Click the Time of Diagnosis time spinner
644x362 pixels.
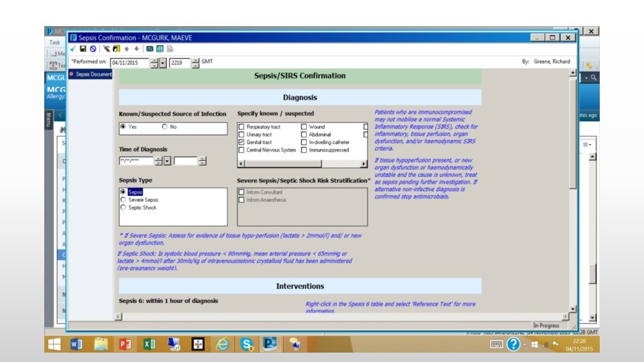pos(202,161)
